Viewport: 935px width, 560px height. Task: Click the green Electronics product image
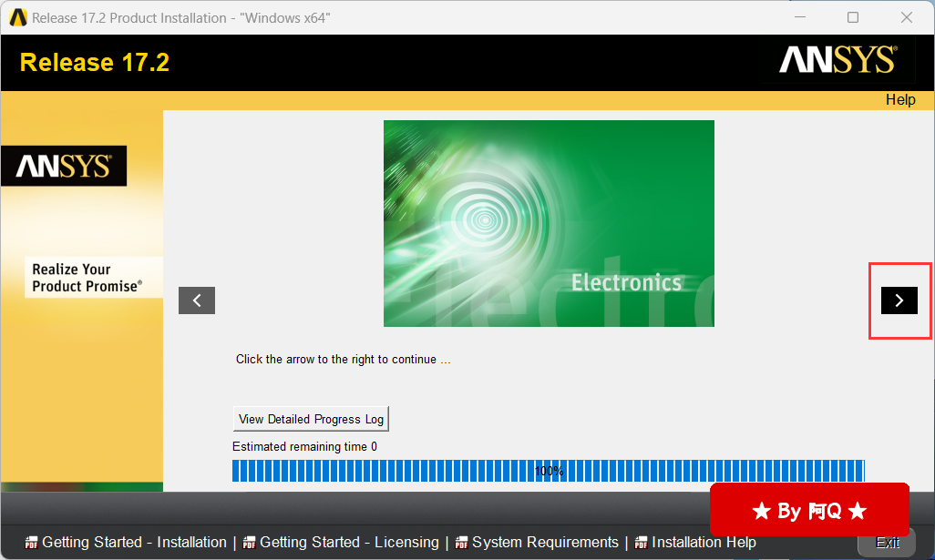coord(549,223)
